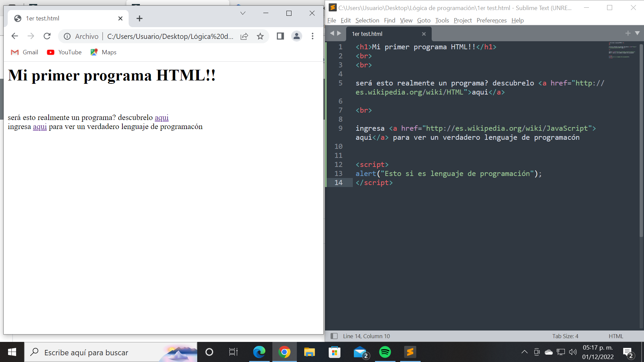Click the new tab plus icon in Sublime Text
Image resolution: width=644 pixels, height=362 pixels.
(628, 33)
